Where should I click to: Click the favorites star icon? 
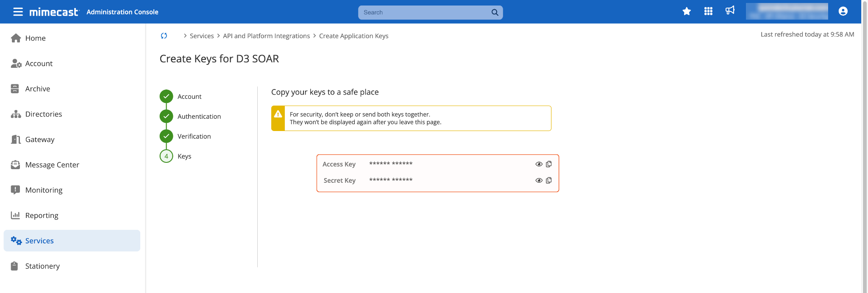pos(687,11)
